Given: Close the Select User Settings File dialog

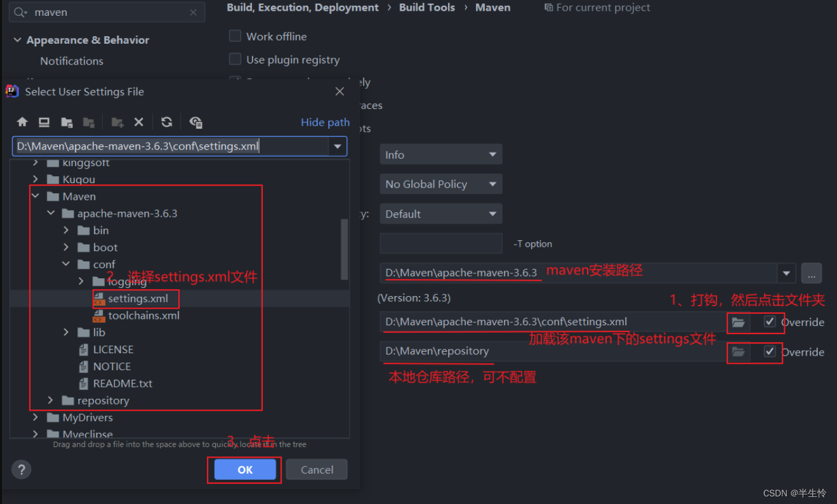Looking at the screenshot, I should [x=339, y=92].
